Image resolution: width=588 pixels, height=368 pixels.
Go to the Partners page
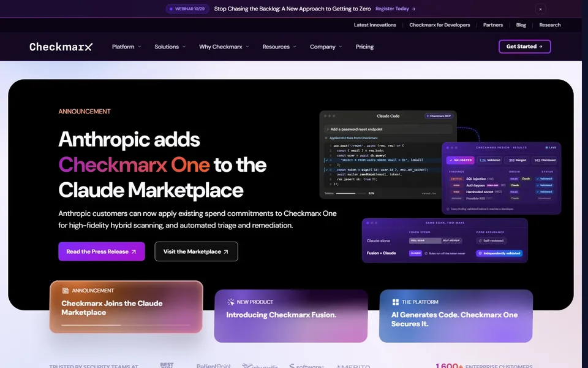click(492, 25)
